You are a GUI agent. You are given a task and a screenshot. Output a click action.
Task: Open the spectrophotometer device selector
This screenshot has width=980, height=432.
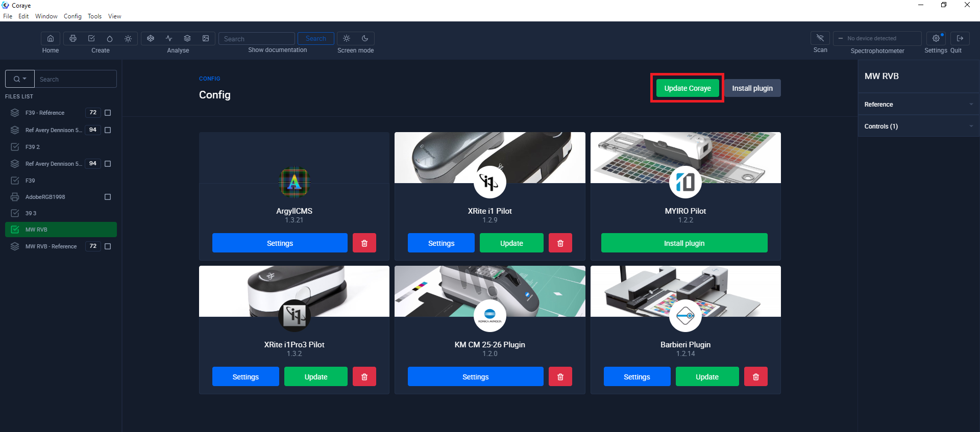coord(877,38)
